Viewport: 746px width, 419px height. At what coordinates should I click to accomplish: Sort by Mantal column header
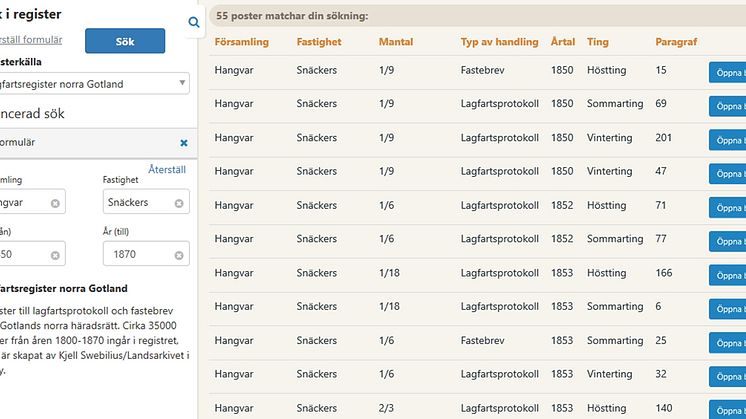pyautogui.click(x=396, y=42)
